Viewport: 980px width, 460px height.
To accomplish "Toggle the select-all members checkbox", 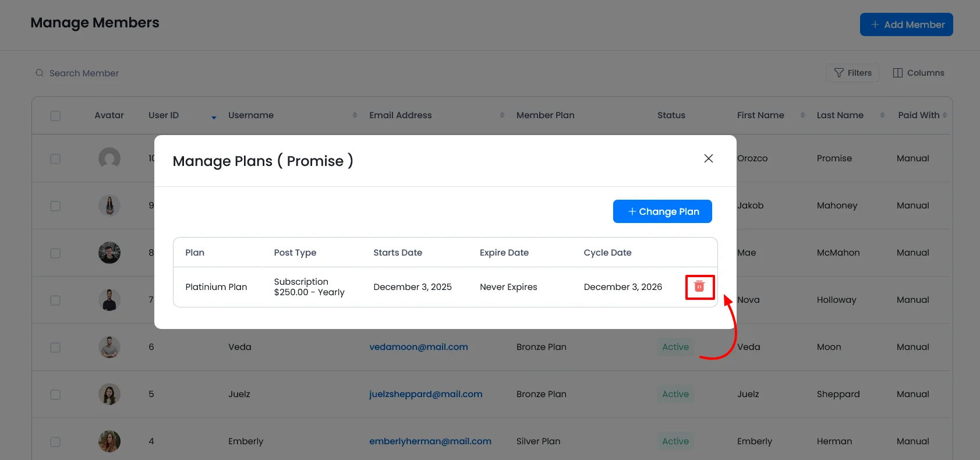I will click(x=55, y=116).
